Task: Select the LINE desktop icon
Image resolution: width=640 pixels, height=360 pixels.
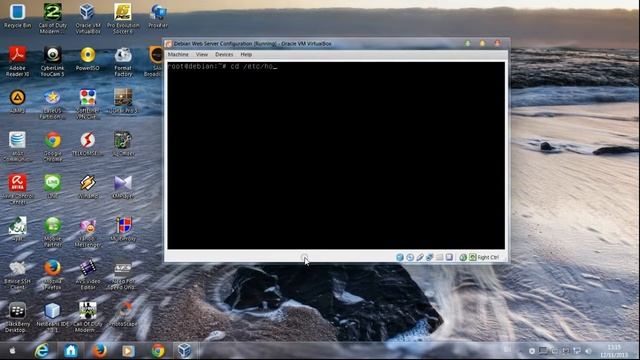Action: click(52, 187)
